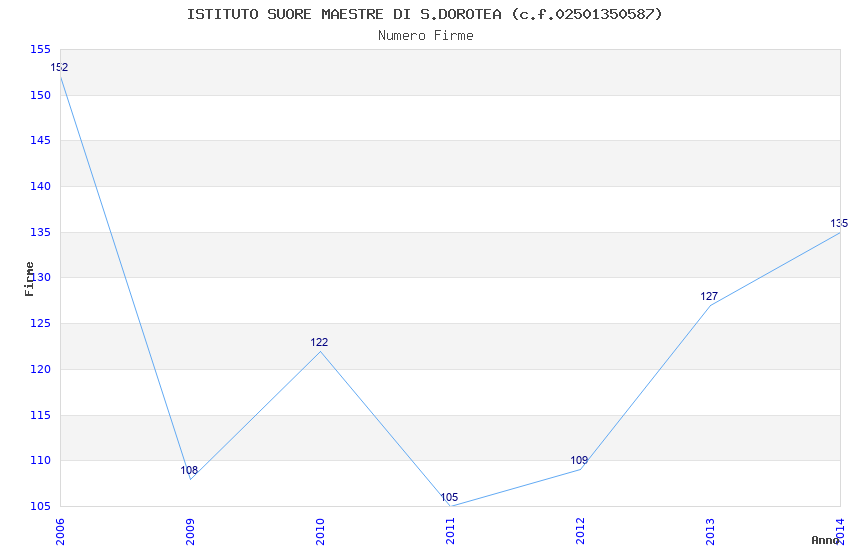Viewport: 850px width, 550px height.
Task: Click the y-axis value 140
Action: (x=40, y=186)
